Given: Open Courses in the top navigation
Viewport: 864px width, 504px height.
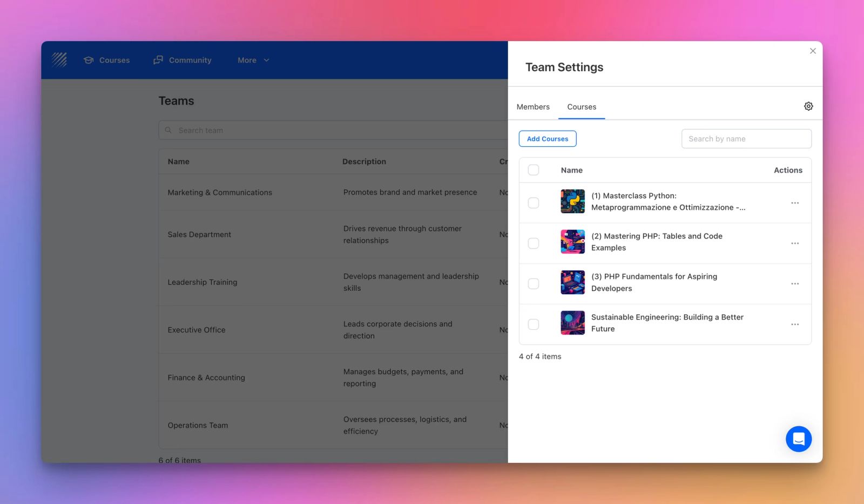Looking at the screenshot, I should 107,60.
